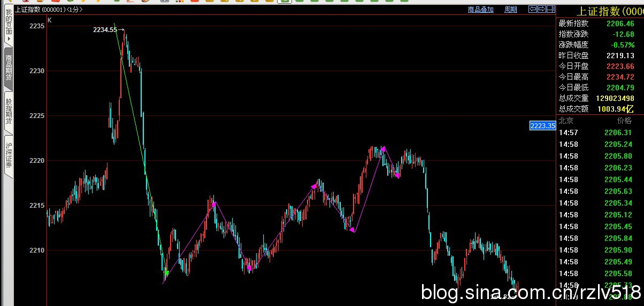The height and width of the screenshot is (306, 644).
Task: Toggle the side panel layout icon
Action: click(x=550, y=9)
